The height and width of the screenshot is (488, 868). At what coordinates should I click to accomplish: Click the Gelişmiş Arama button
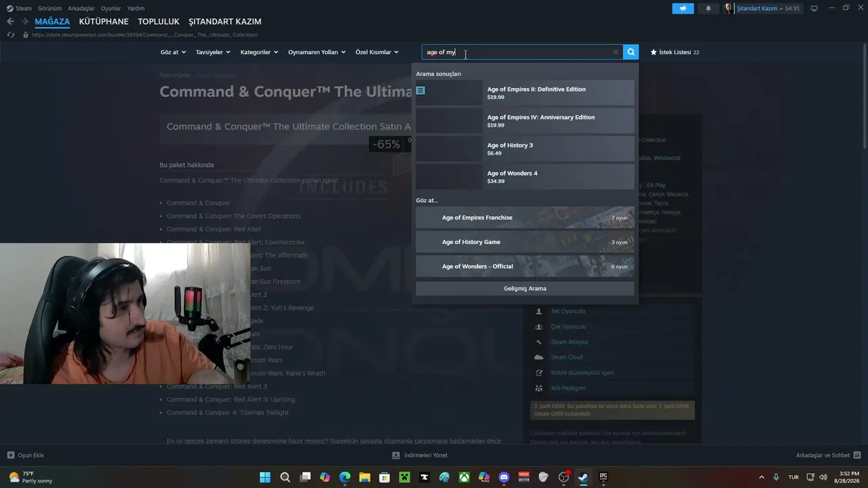pyautogui.click(x=525, y=289)
